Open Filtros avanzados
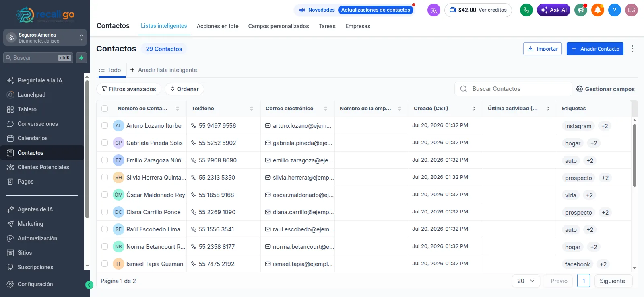 (x=129, y=89)
